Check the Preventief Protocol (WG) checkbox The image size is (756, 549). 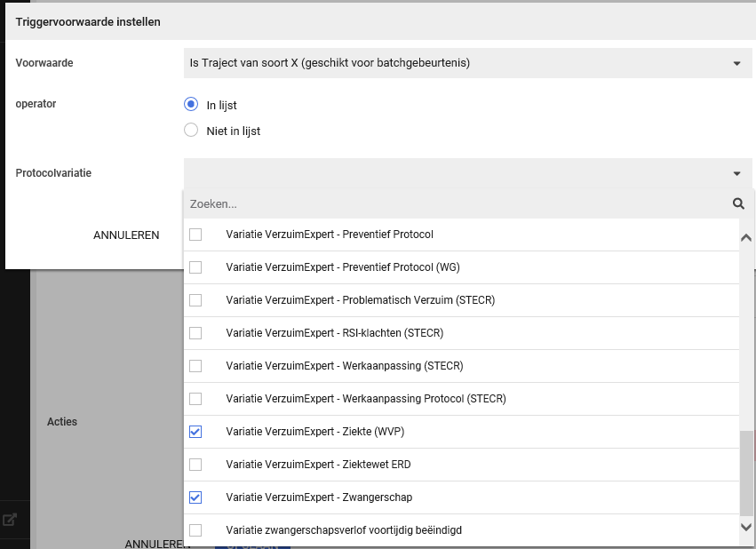tap(195, 267)
